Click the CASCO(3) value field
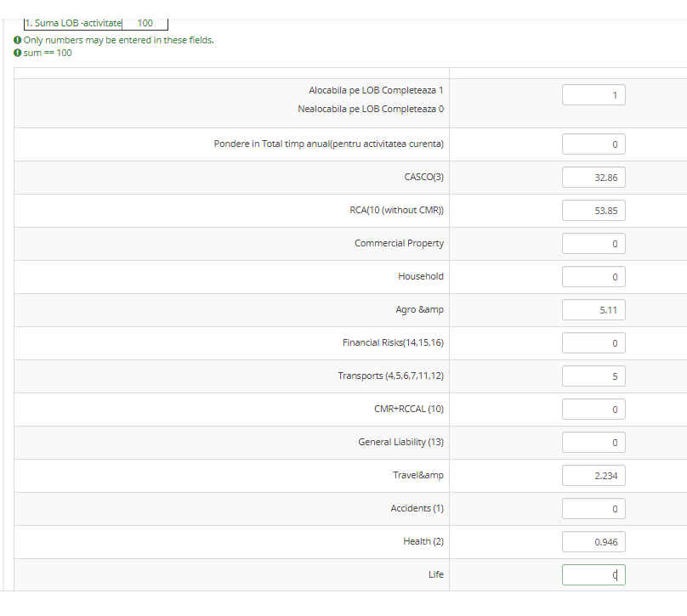The width and height of the screenshot is (687, 616). click(593, 178)
